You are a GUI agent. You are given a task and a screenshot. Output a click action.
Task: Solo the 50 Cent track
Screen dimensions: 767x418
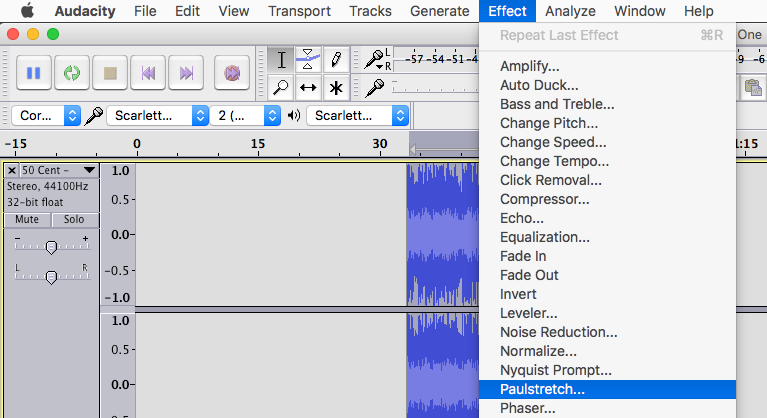(74, 220)
